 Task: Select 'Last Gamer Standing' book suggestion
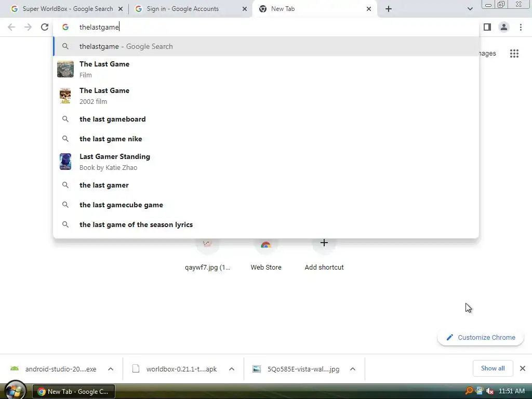[266, 162]
